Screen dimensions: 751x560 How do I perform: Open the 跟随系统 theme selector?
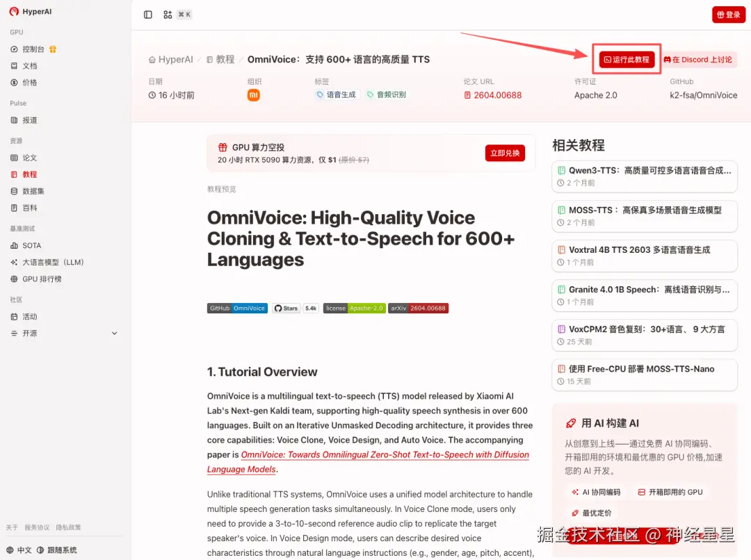click(x=57, y=550)
